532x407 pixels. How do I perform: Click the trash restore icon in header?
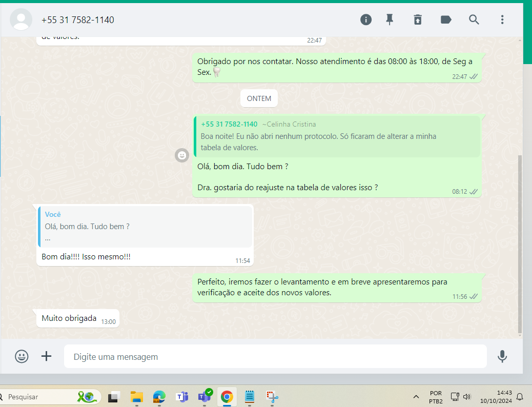(x=418, y=19)
